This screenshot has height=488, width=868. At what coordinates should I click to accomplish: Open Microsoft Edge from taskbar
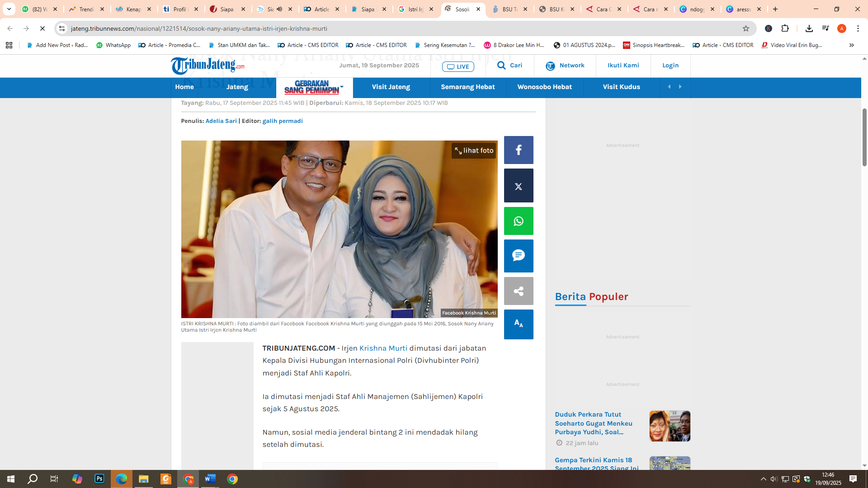(122, 479)
